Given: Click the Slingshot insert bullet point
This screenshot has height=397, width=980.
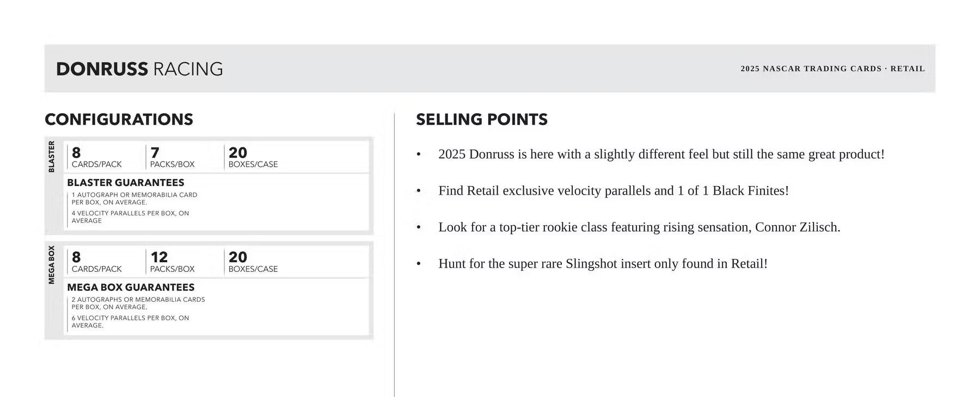Looking at the screenshot, I should coord(602,264).
